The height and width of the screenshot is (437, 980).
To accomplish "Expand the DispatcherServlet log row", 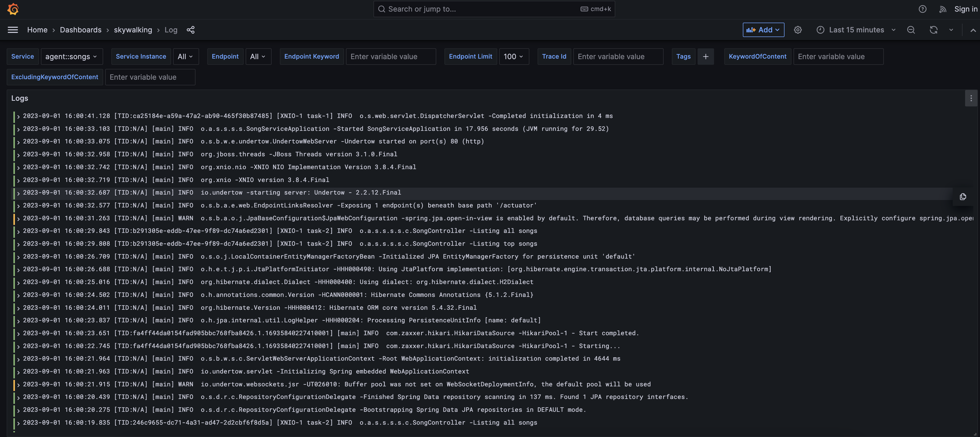I will (x=18, y=116).
